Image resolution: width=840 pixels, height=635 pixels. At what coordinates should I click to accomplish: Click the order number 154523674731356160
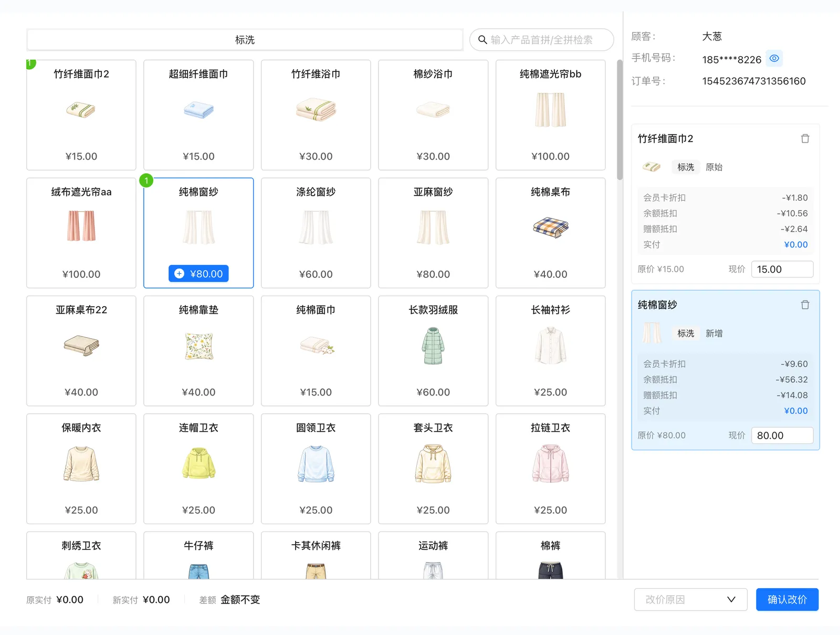[x=754, y=81]
